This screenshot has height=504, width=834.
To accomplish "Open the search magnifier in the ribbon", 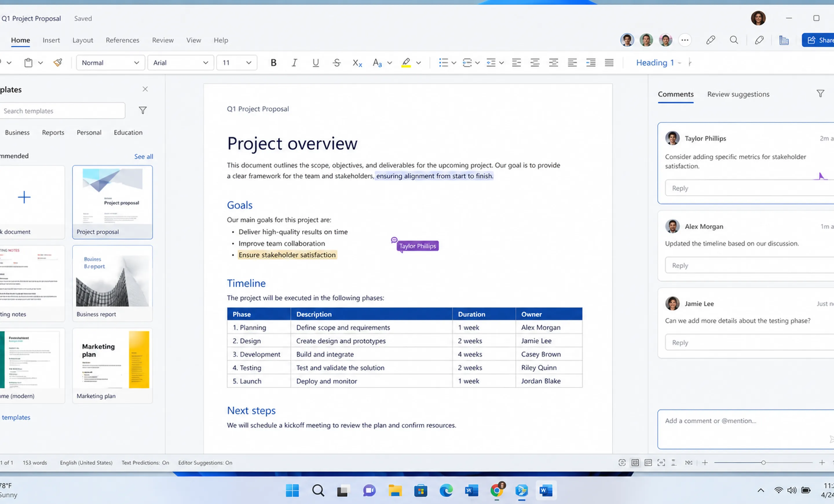I will pos(734,40).
